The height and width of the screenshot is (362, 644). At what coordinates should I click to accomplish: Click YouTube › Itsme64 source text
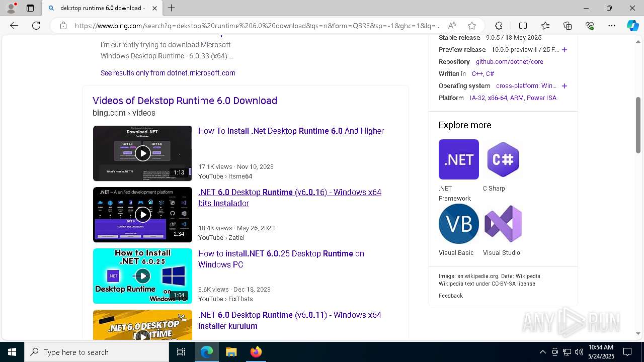click(225, 176)
